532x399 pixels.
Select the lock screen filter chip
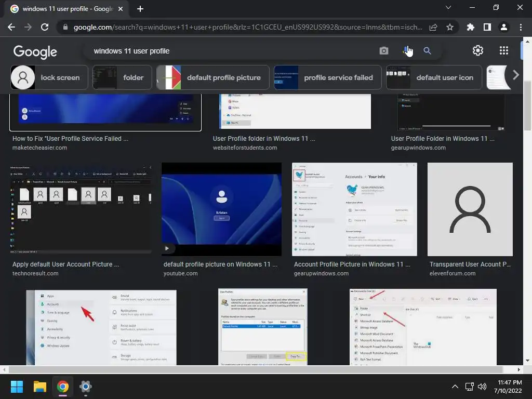coord(49,77)
